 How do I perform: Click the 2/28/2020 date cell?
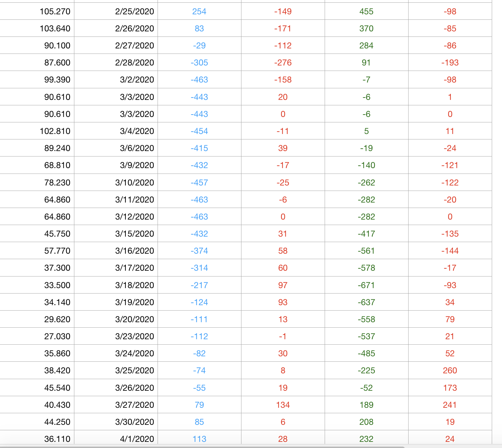pos(116,62)
